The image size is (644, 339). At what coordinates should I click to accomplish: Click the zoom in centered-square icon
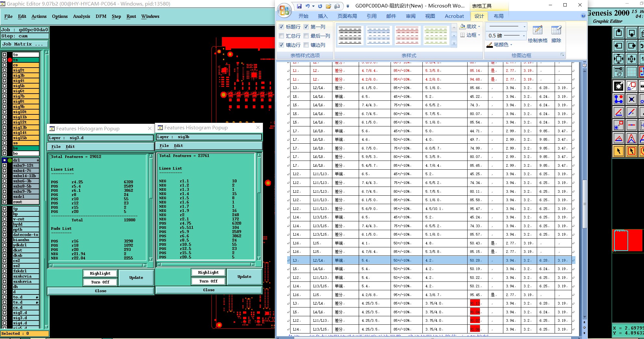pyautogui.click(x=631, y=59)
